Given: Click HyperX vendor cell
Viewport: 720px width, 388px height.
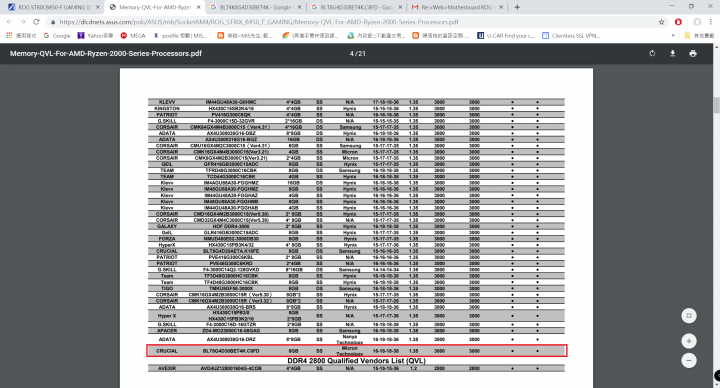Looking at the screenshot, I should pos(167,245).
